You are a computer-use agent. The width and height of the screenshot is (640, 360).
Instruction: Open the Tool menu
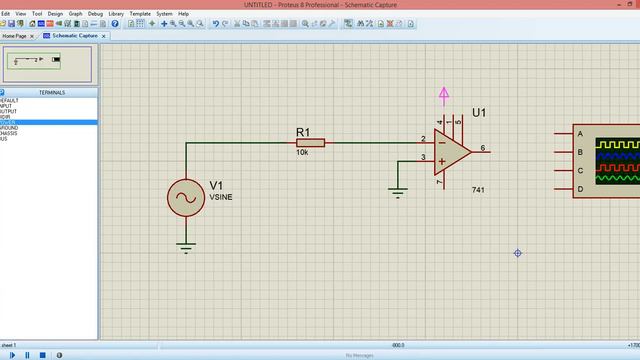point(37,14)
